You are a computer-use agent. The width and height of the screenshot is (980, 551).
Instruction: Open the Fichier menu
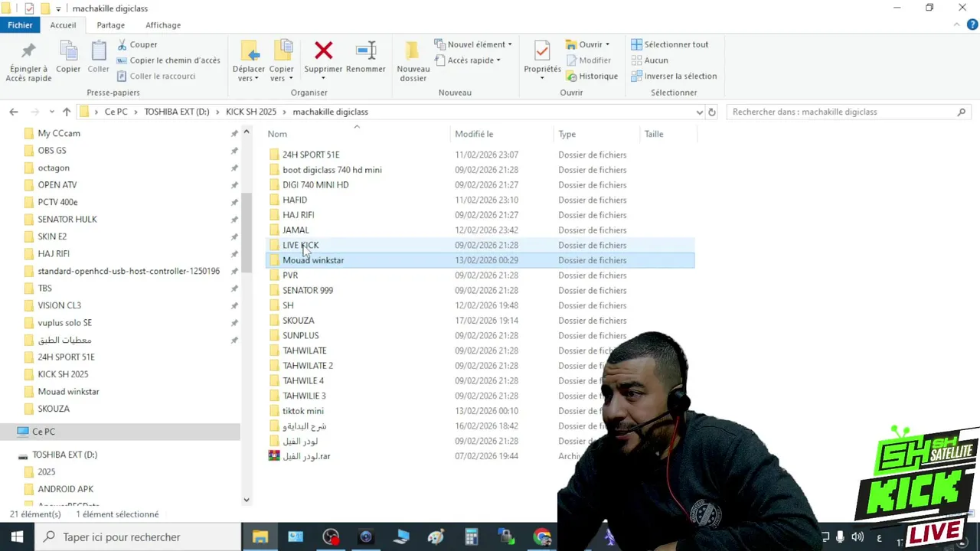(x=21, y=25)
